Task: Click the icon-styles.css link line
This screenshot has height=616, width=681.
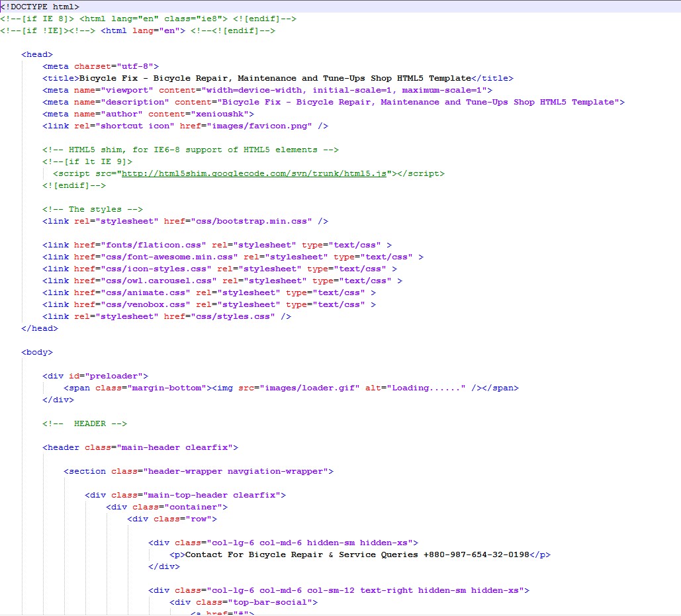Action: click(x=220, y=269)
